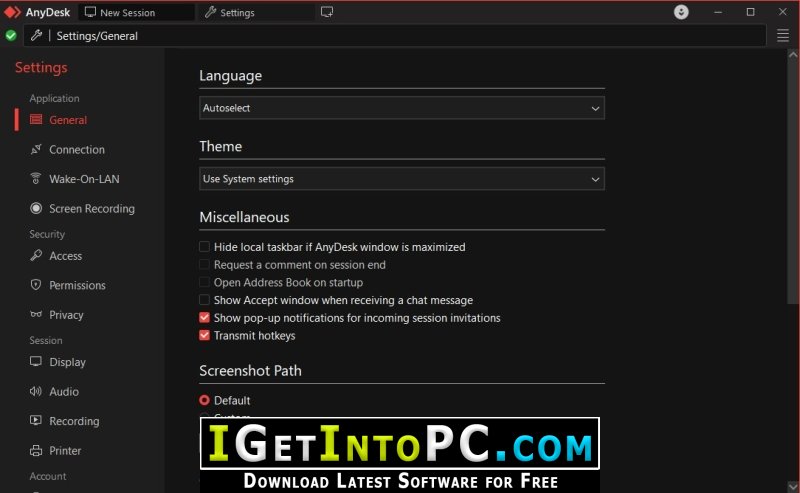Enable Hide local taskbar if maximized
The width and height of the screenshot is (800, 493).
[204, 247]
